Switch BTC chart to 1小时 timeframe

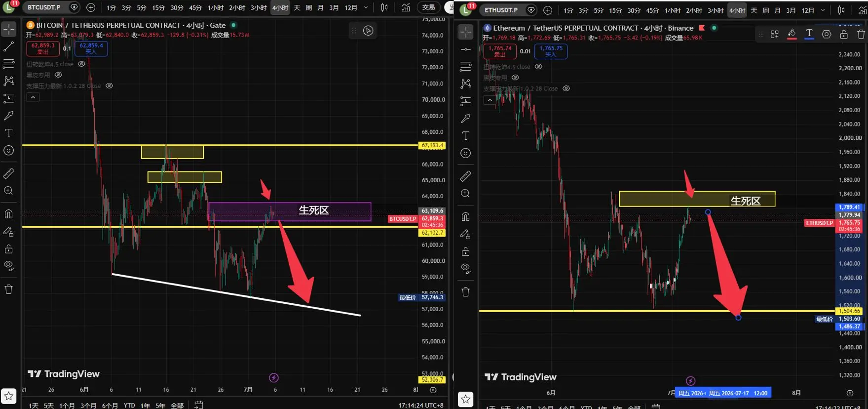pos(216,8)
